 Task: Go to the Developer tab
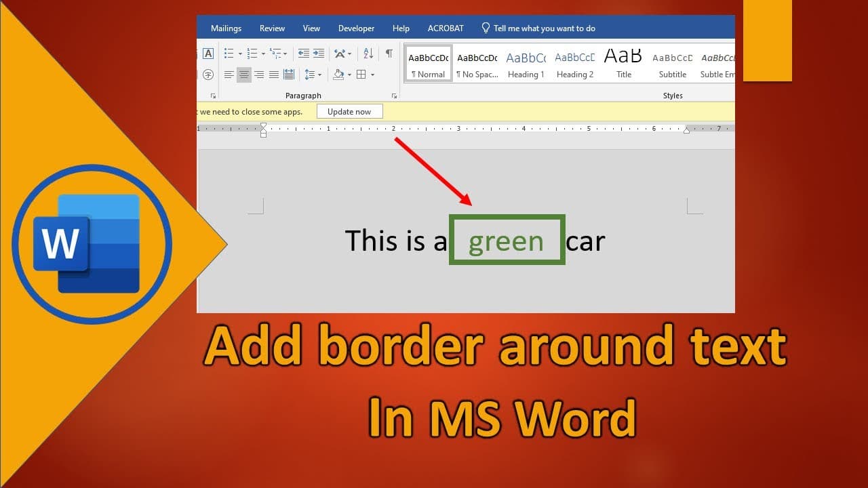pyautogui.click(x=356, y=28)
